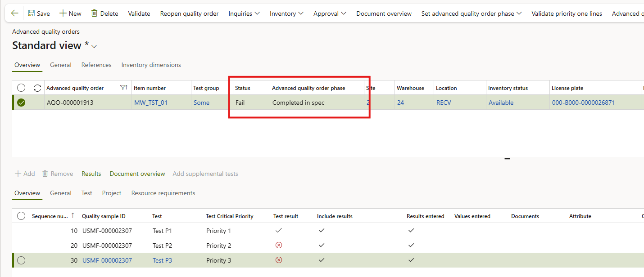This screenshot has width=644, height=277.
Task: Click the grid refresh icon
Action: (37, 88)
